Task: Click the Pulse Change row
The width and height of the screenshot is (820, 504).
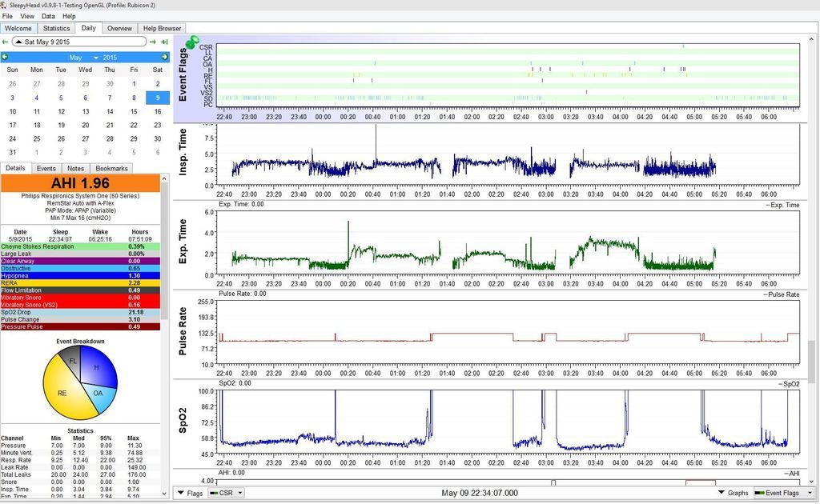Action: [80, 320]
